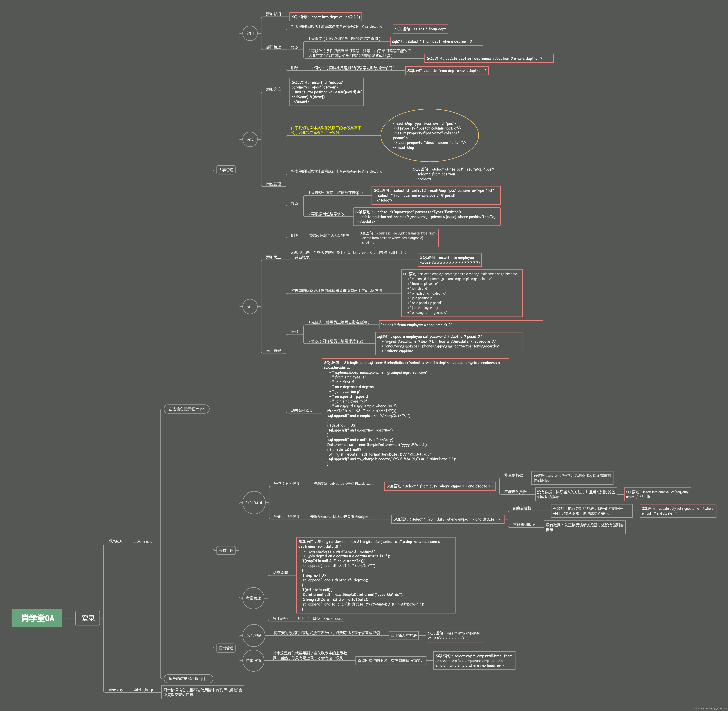
Task: Click the root node 尚学堂OA
Action: [37, 618]
